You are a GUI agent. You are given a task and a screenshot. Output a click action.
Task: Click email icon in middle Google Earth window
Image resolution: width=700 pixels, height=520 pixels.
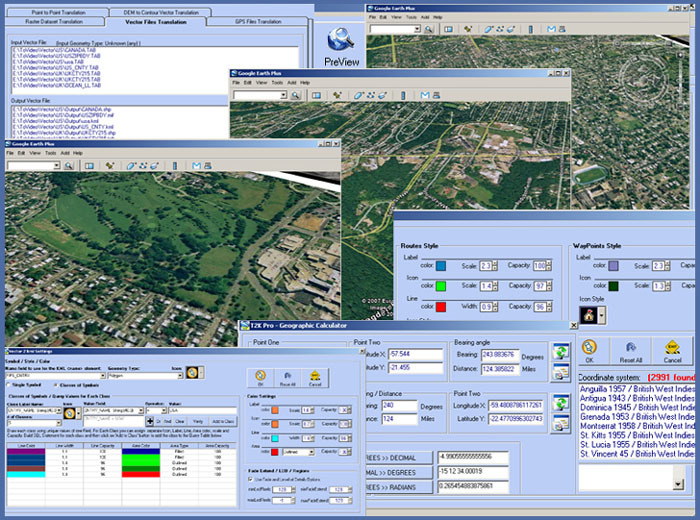[425, 95]
